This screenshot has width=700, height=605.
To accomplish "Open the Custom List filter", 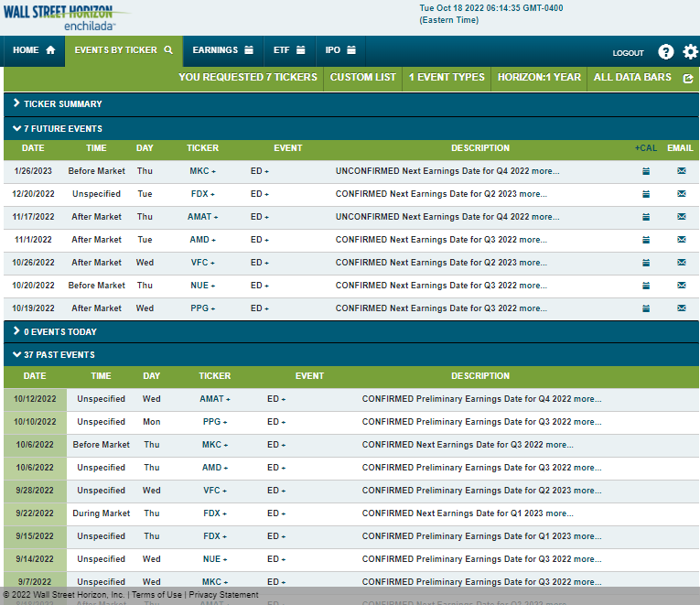I will coord(362,77).
